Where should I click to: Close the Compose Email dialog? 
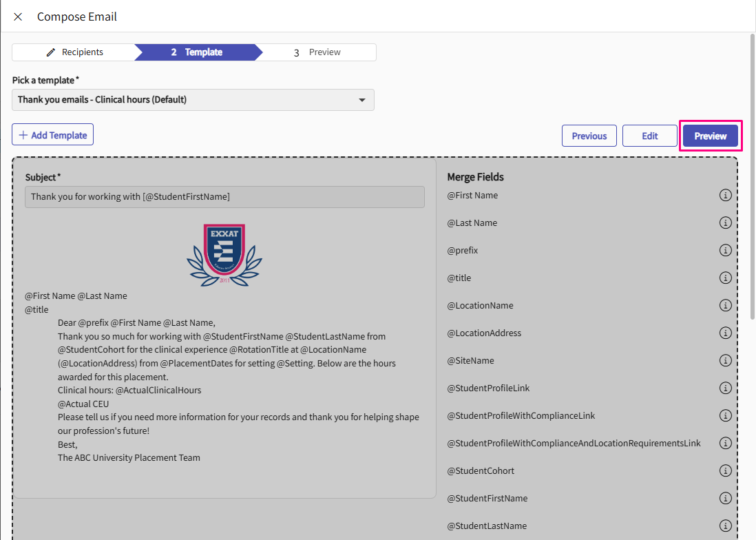(x=18, y=17)
